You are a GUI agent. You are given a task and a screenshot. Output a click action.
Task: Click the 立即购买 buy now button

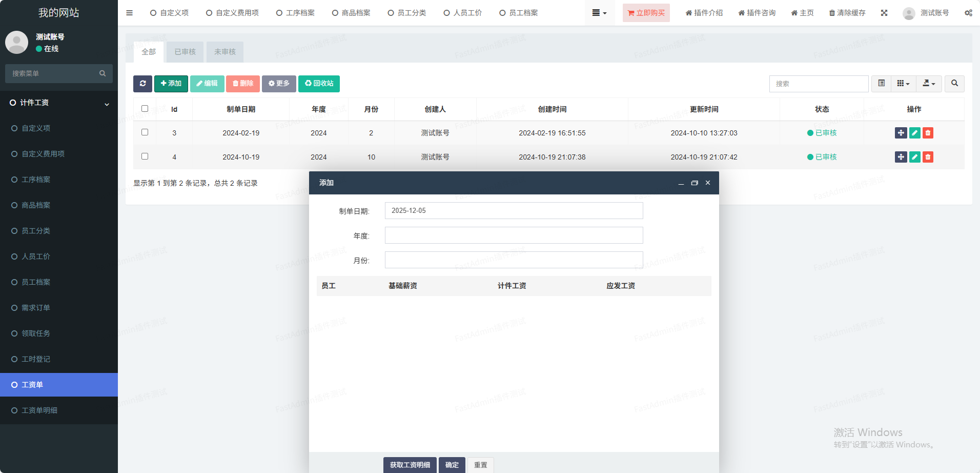[x=646, y=13]
